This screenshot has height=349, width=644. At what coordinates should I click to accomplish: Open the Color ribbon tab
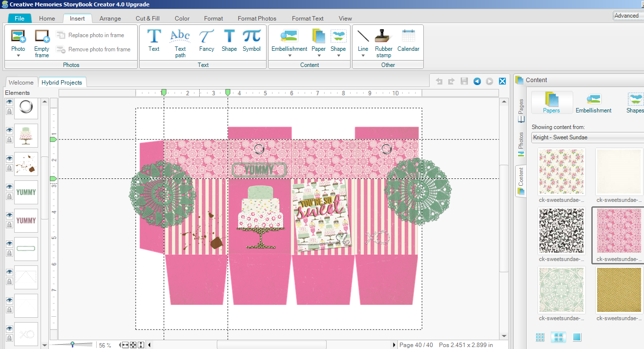click(182, 19)
